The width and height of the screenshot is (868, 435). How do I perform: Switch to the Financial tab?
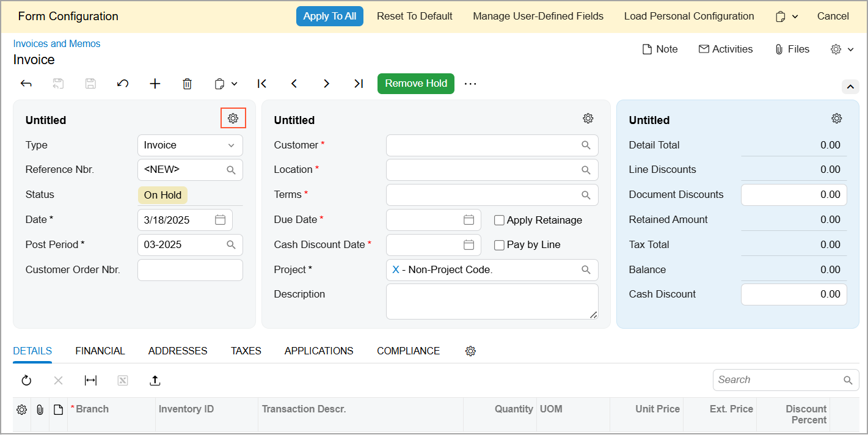(x=100, y=351)
